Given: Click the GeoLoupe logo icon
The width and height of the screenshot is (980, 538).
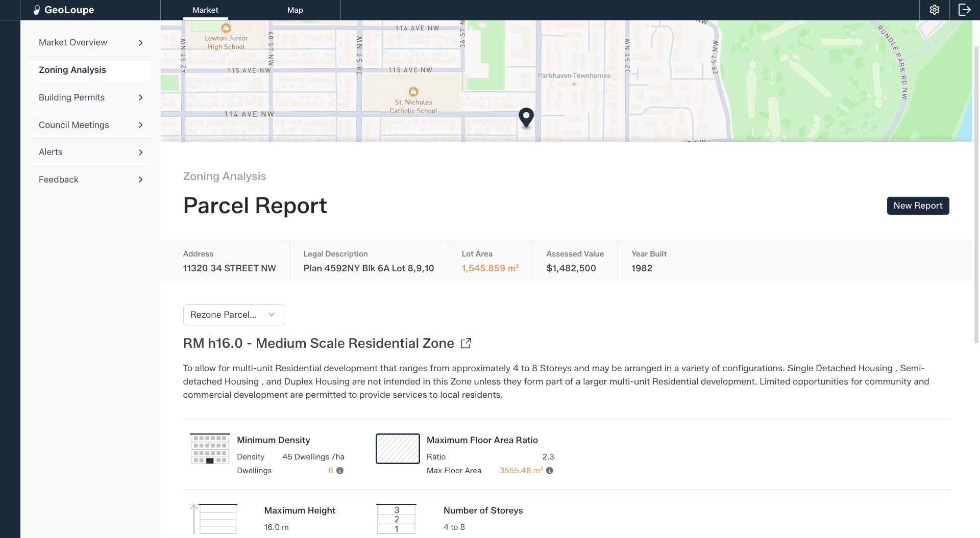Looking at the screenshot, I should (x=36, y=10).
